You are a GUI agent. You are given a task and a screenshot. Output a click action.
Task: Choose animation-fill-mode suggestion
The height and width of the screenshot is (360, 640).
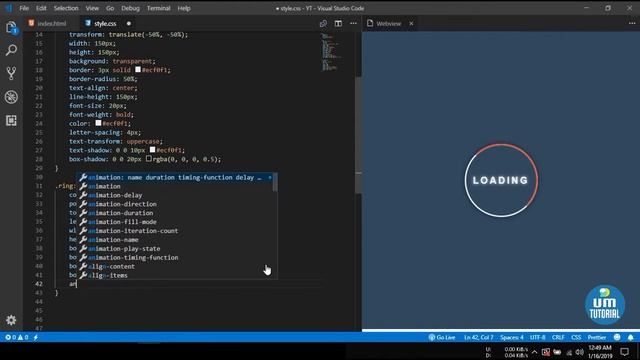175,222
